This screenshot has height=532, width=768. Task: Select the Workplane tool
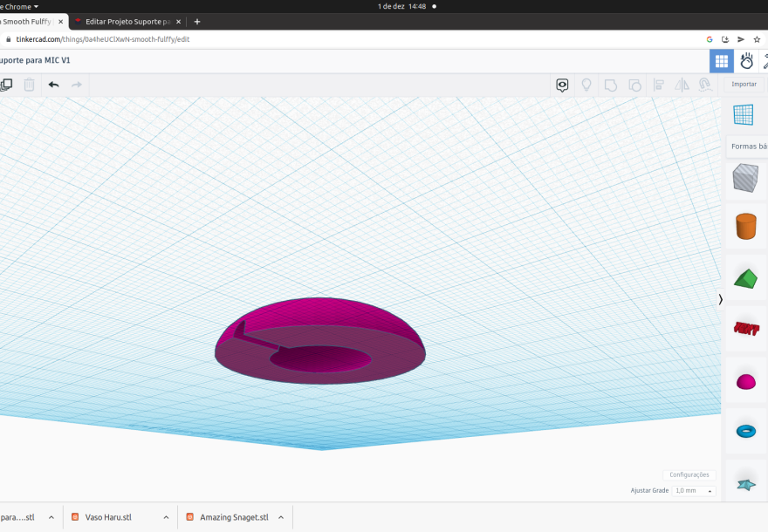click(x=743, y=115)
